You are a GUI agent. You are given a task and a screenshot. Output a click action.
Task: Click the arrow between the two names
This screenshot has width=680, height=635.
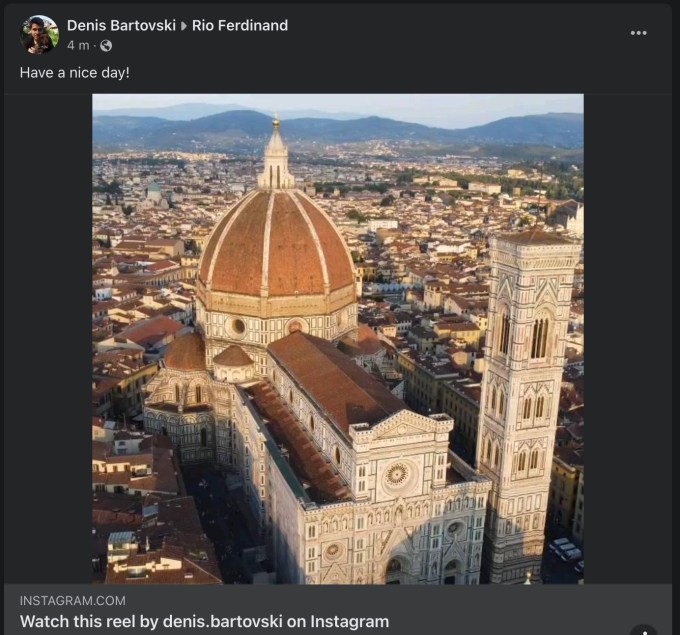pyautogui.click(x=183, y=26)
